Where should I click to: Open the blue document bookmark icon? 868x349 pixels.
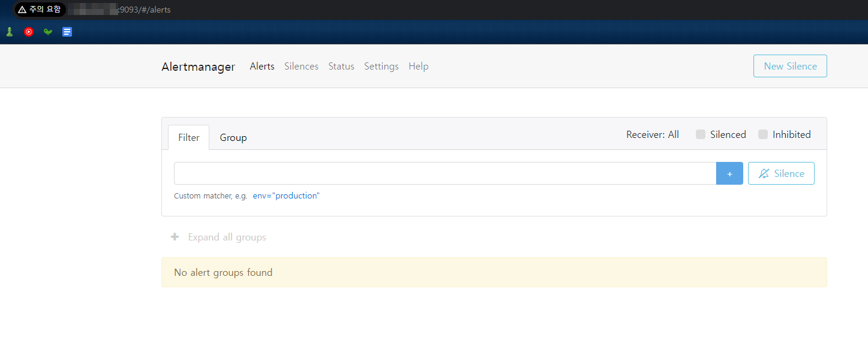coord(67,32)
